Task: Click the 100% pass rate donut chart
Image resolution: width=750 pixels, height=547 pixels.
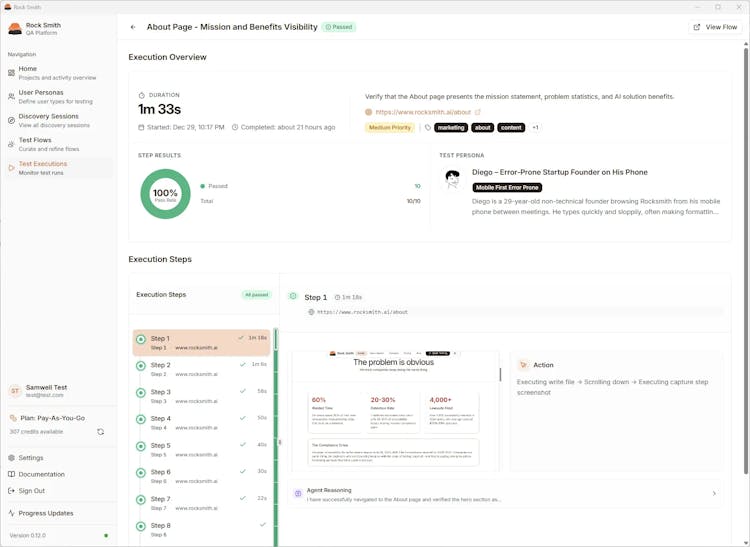Action: 165,193
